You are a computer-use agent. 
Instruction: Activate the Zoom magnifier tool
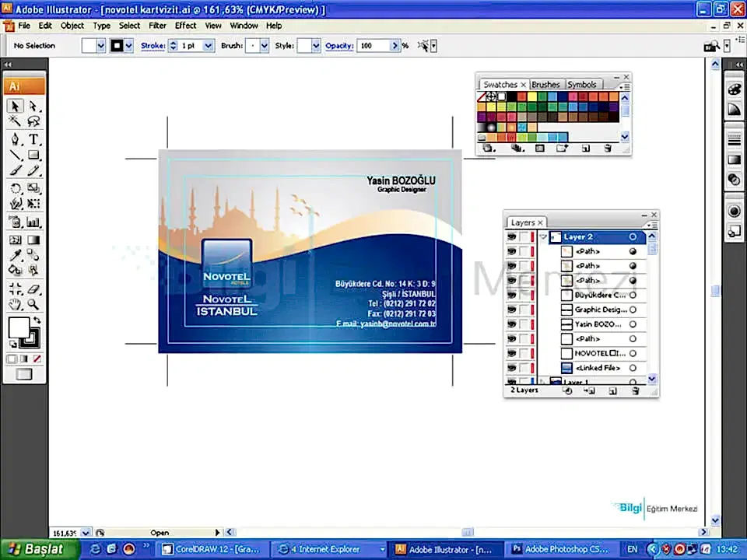tap(33, 304)
